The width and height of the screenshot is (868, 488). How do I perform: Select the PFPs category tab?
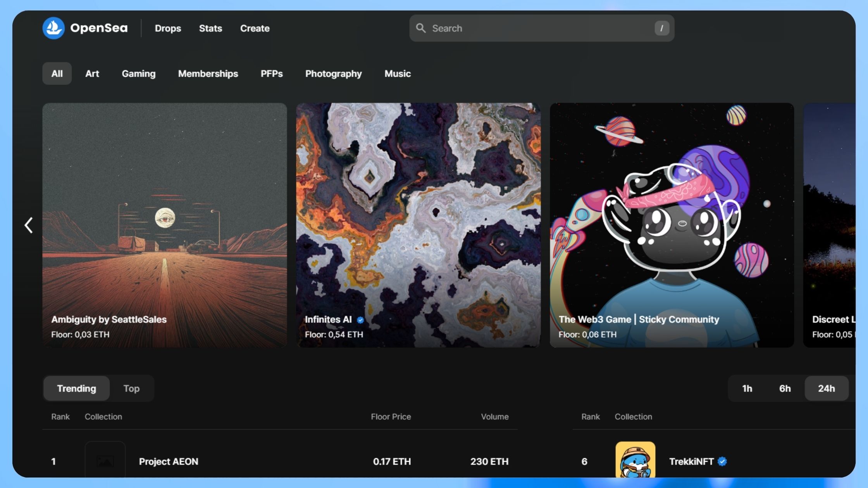point(272,74)
